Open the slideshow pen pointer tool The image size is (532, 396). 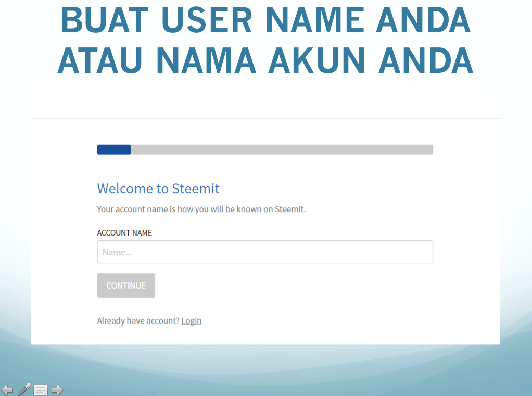[24, 390]
